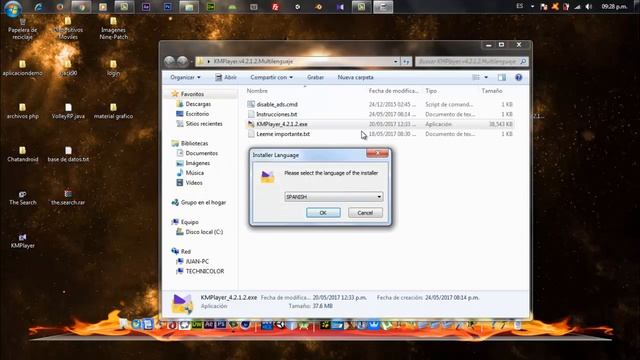Expand the address bar history dropdown
The height and width of the screenshot is (360, 640).
tap(396, 62)
